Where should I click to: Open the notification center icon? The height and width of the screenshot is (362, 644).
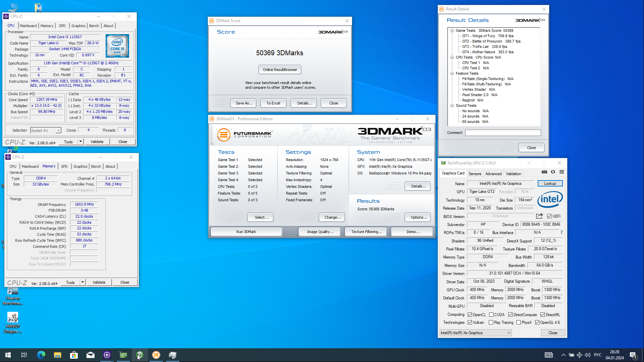point(633,355)
